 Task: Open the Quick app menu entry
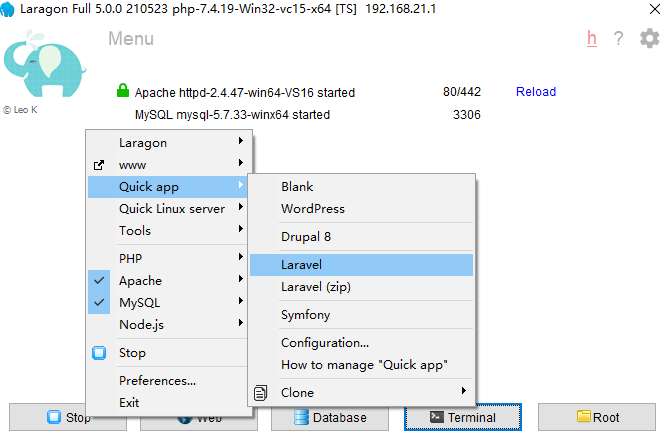(167, 187)
